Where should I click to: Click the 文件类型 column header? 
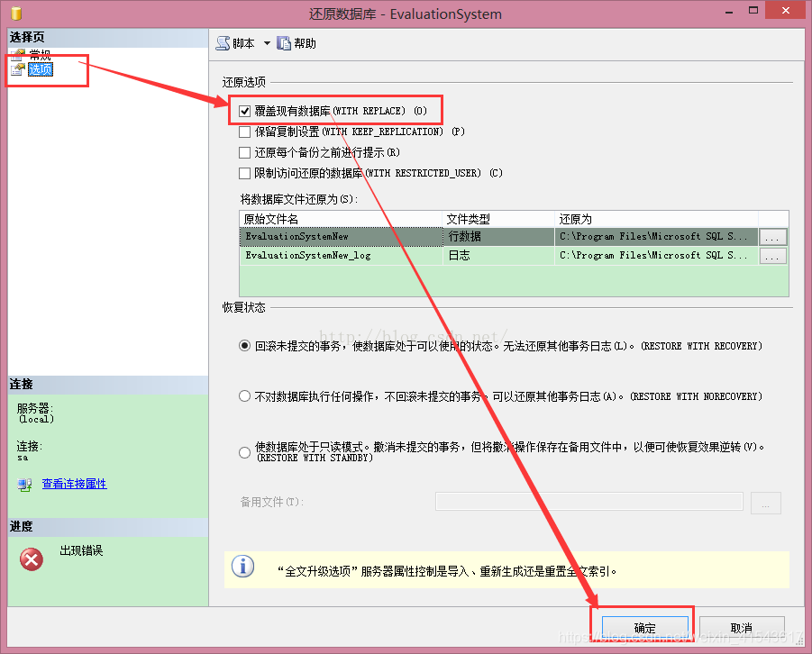(x=498, y=219)
